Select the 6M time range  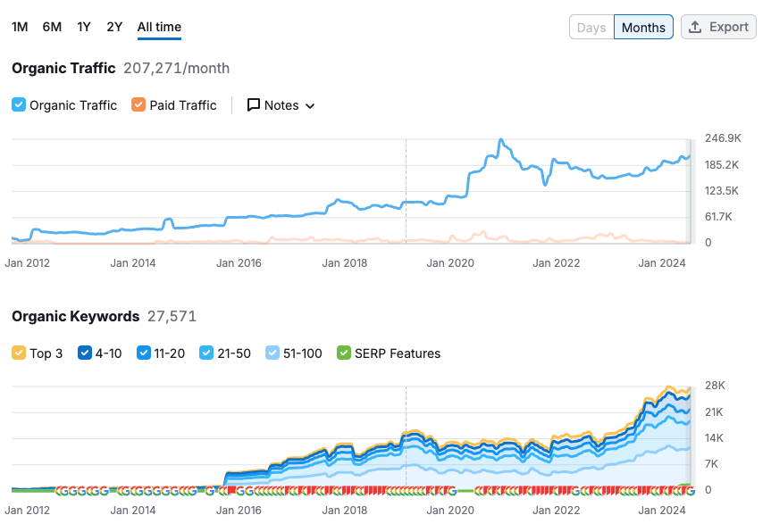coord(51,27)
